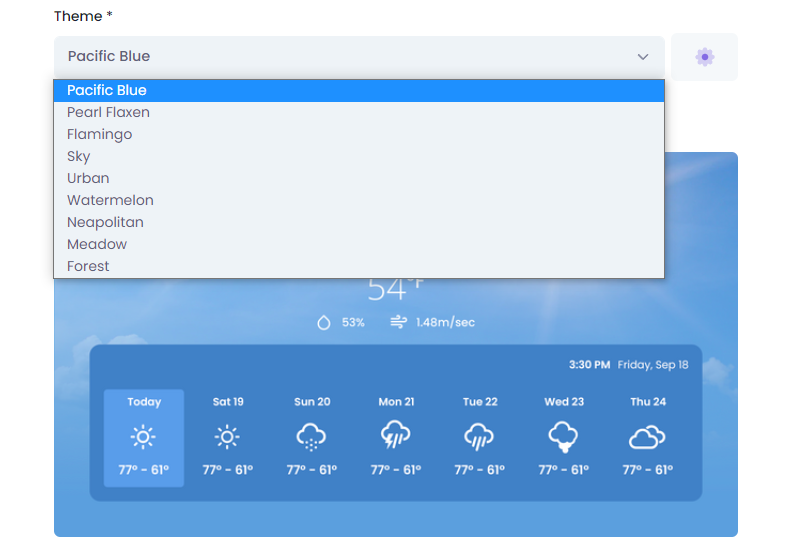Click the Theme field label
Image resolution: width=792 pixels, height=544 pixels.
click(83, 16)
